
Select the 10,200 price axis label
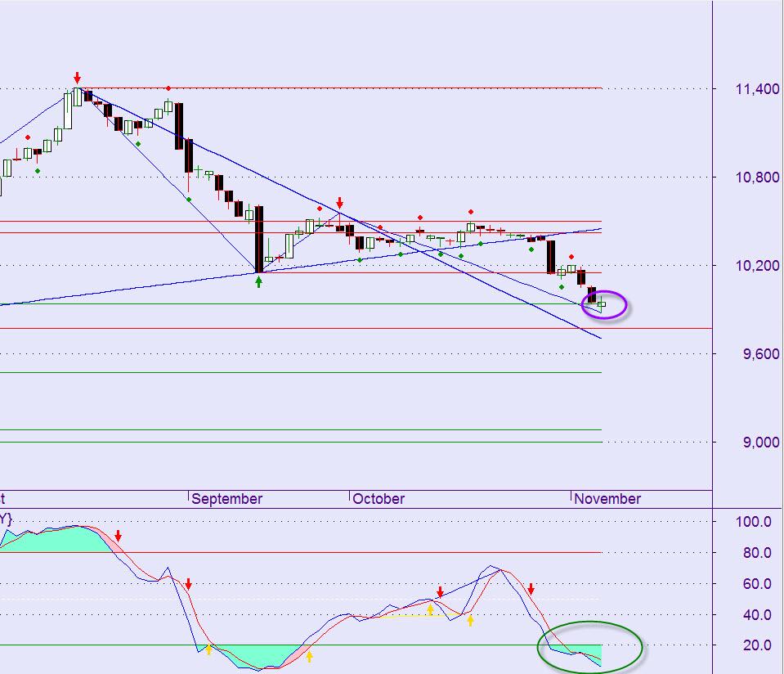757,266
